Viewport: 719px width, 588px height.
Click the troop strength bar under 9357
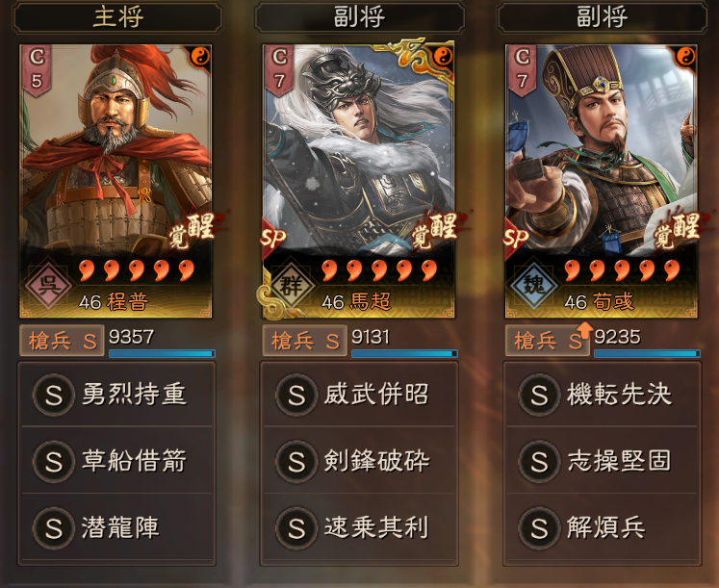(x=162, y=354)
